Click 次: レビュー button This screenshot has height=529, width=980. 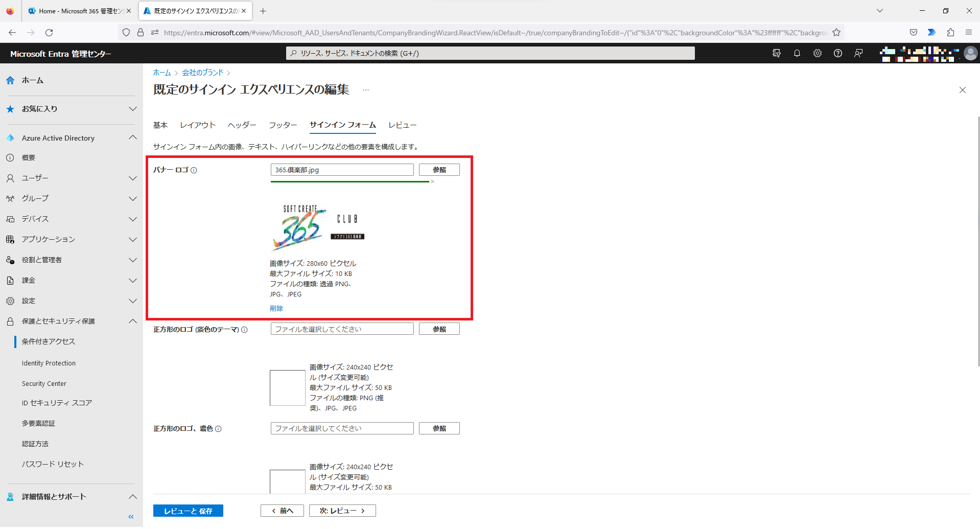coord(342,511)
